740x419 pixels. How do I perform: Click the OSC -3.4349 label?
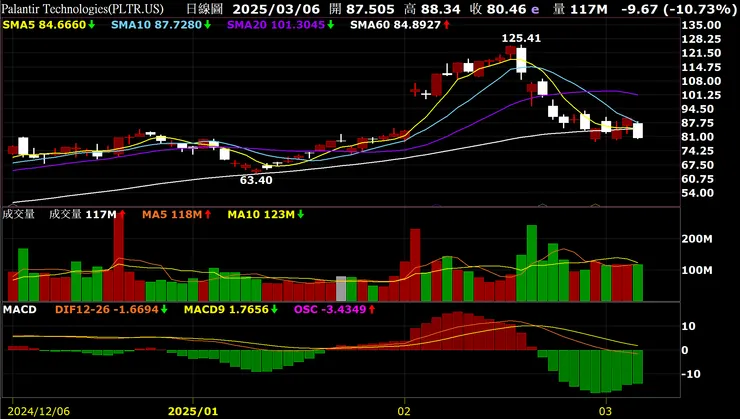[330, 310]
